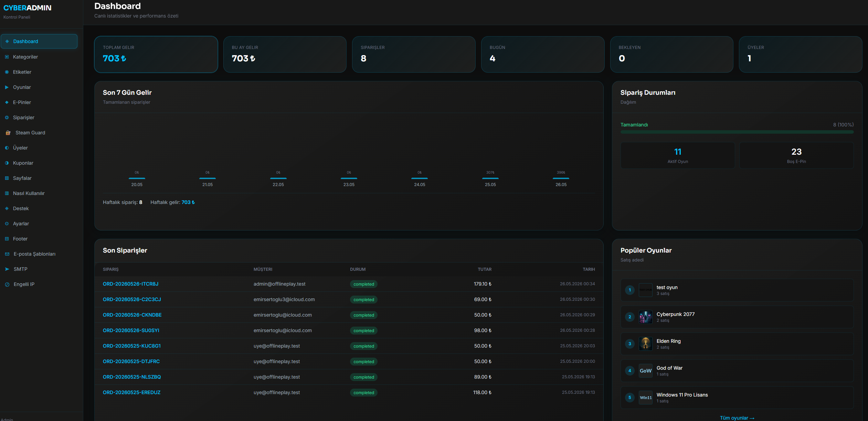Click the Boş E-Pin count tile
This screenshot has width=868, height=421.
796,155
